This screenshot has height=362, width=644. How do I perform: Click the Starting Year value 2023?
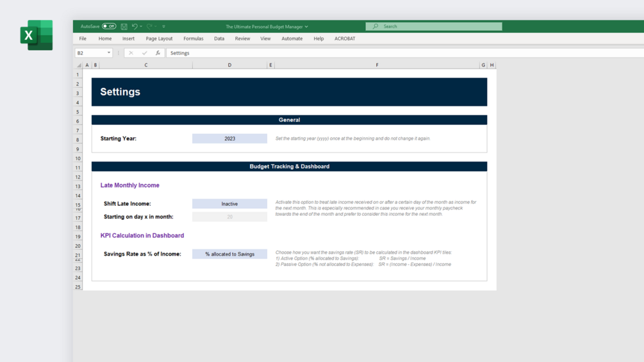click(229, 139)
